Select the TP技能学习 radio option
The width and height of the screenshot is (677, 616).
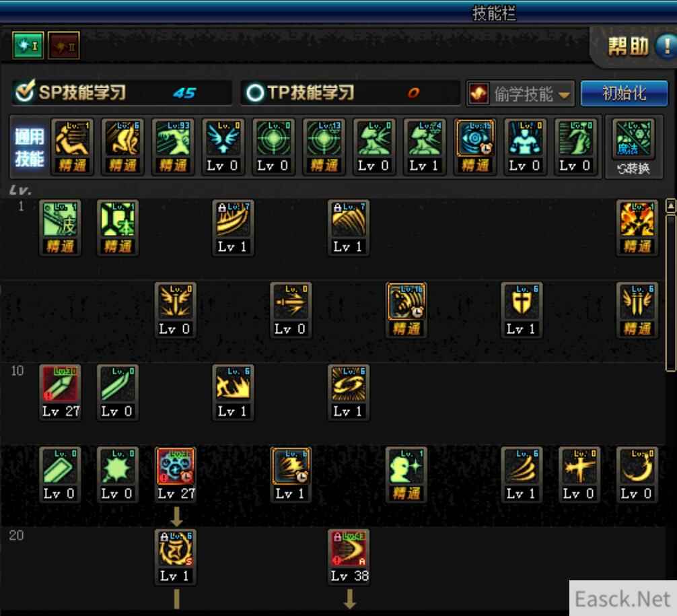click(x=255, y=92)
